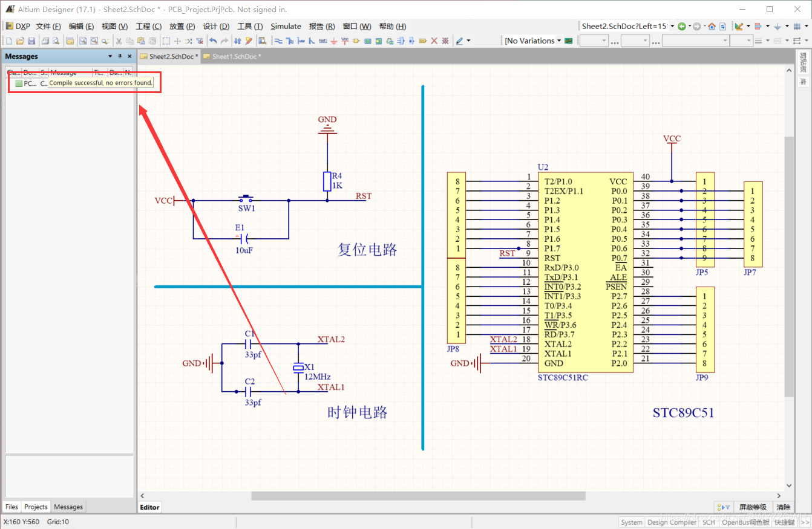This screenshot has width=812, height=529.
Task: Click the GND power port icon
Action: pyautogui.click(x=333, y=41)
